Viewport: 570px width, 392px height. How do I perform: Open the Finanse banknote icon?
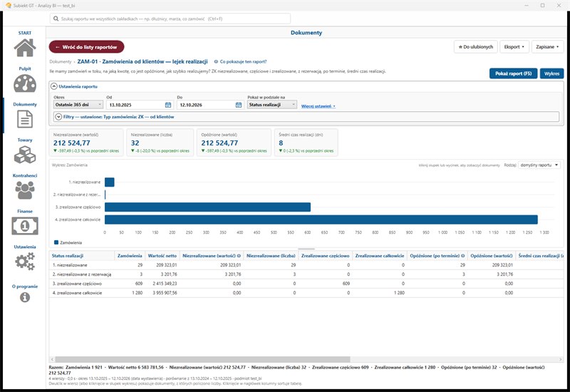[25, 226]
